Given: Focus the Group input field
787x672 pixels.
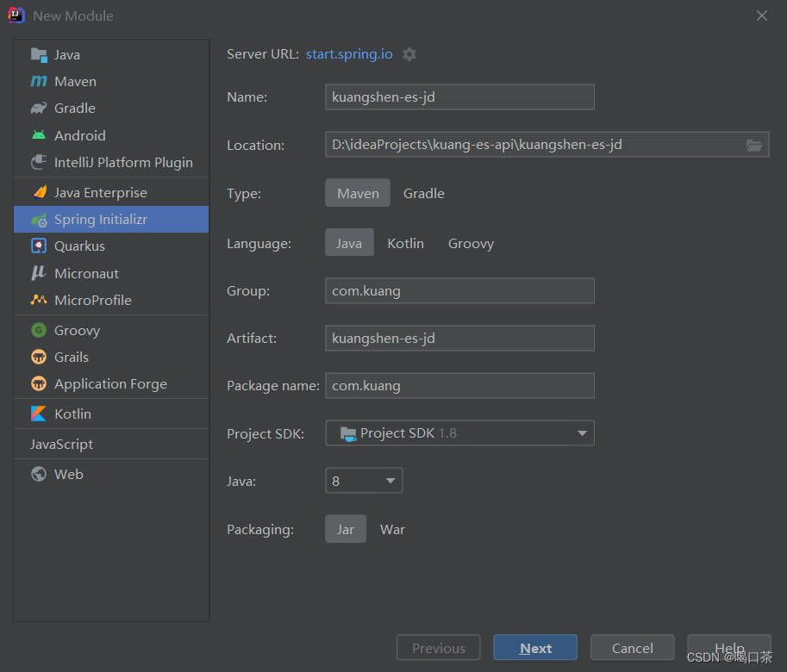Looking at the screenshot, I should click(459, 291).
